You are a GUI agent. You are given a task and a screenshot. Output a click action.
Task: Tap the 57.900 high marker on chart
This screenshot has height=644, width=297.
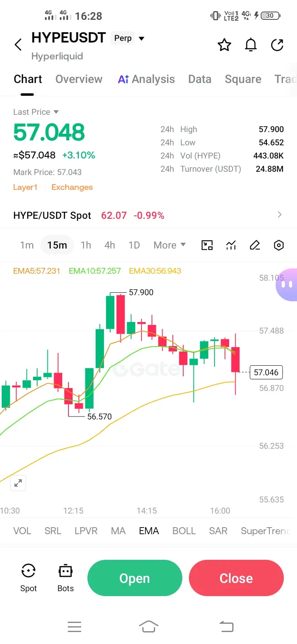[x=141, y=292]
